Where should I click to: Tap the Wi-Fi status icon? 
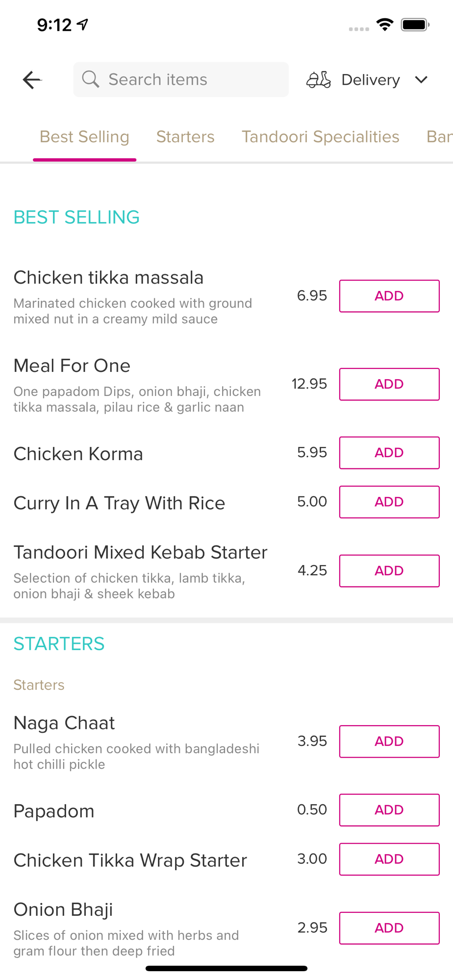(x=385, y=24)
